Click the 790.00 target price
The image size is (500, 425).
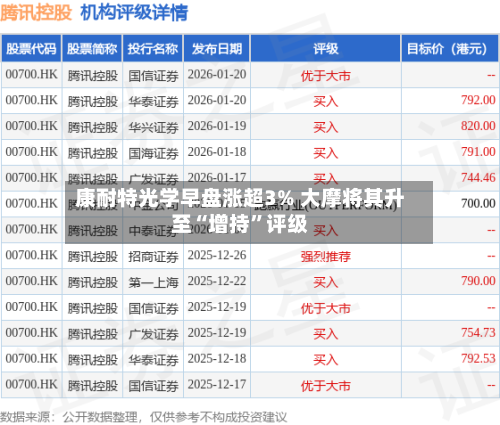coord(478,281)
